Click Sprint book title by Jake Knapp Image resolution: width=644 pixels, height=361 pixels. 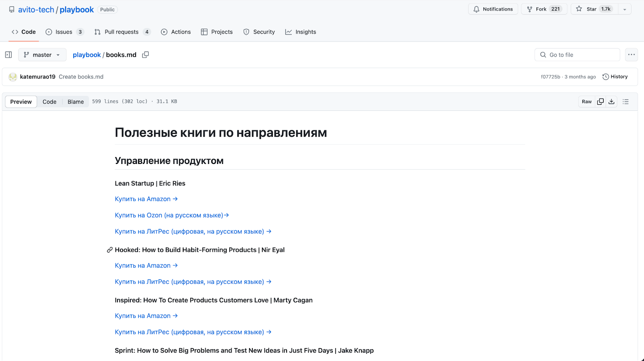point(244,351)
